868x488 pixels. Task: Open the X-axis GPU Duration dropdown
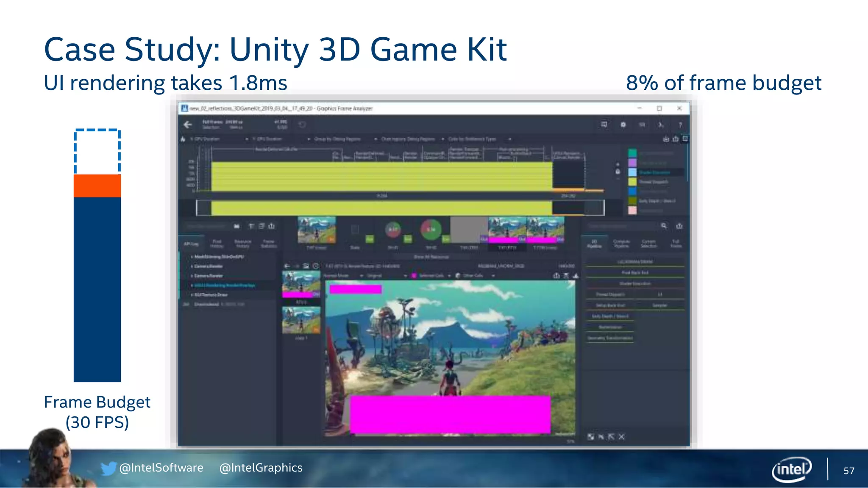219,139
